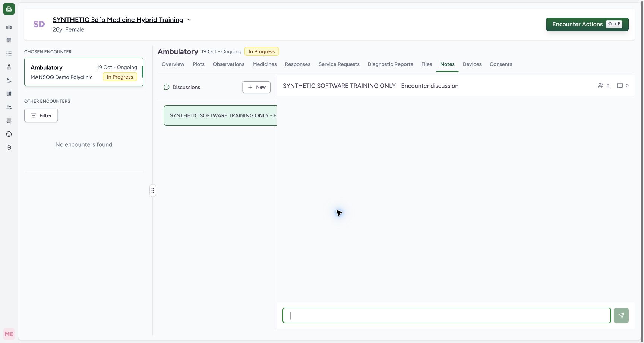Screen dimensions: 644x343
Task: Switch to the Observations tab
Action: point(228,64)
